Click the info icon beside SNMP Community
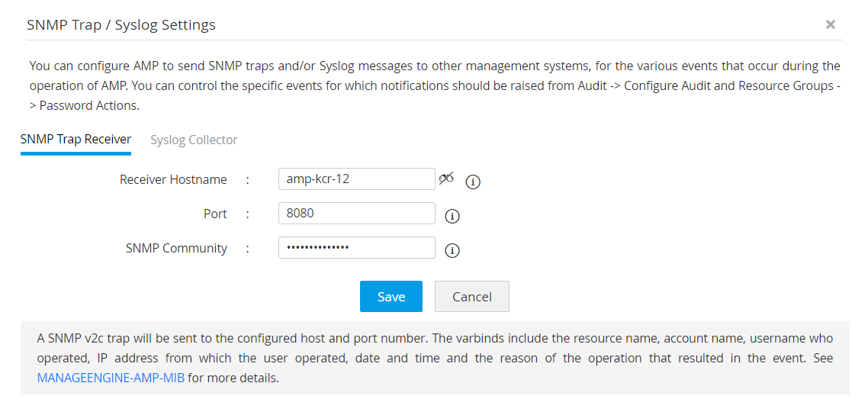This screenshot has width=868, height=412. pyautogui.click(x=452, y=250)
